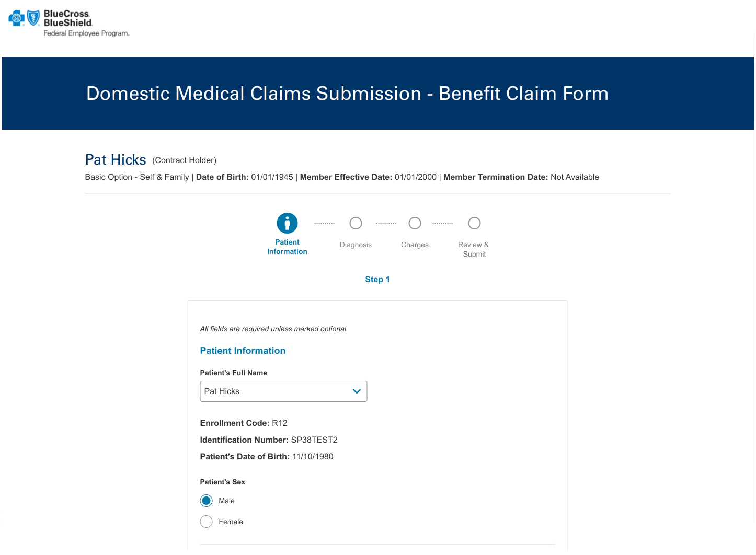The height and width of the screenshot is (555, 756).
Task: Click the Charges step circle icon
Action: coord(415,223)
